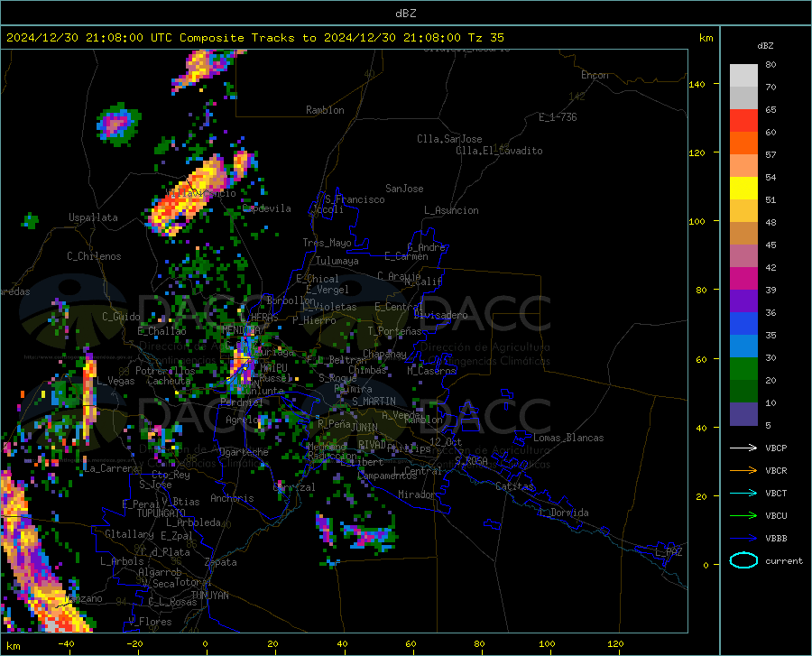Click the Potrerillos map label
Viewport: 812px width, 656px height.
point(165,371)
